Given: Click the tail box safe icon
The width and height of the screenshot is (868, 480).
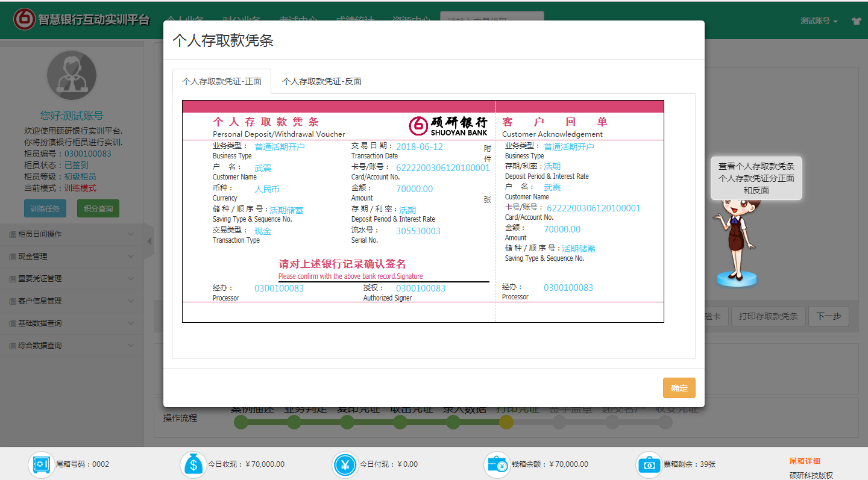Looking at the screenshot, I should click(42, 464).
